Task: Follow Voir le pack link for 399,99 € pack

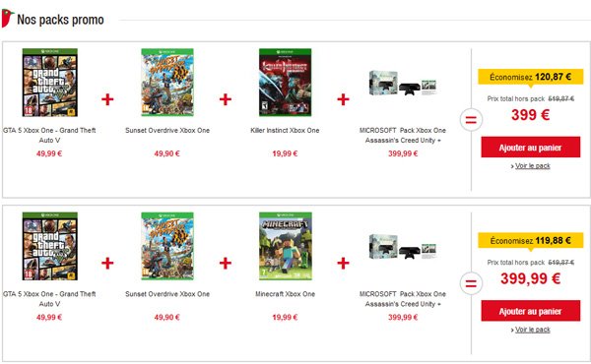Action: (532, 330)
